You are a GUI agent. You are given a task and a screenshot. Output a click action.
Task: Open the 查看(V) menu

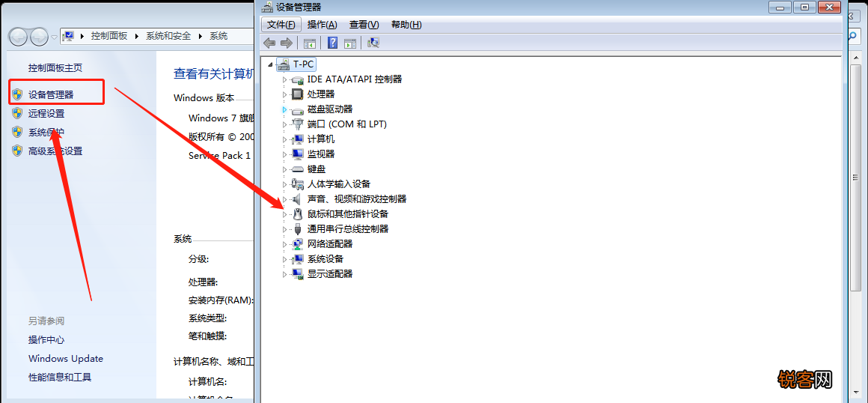click(x=364, y=25)
